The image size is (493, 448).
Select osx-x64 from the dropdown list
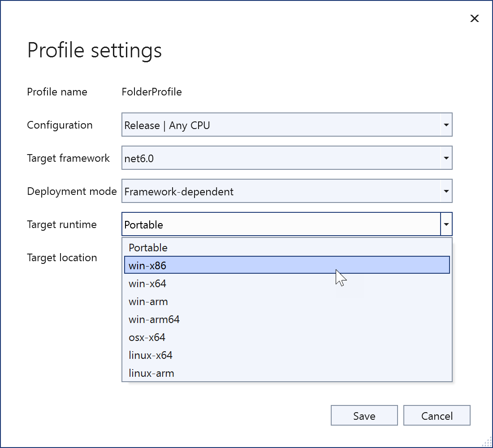pos(287,337)
